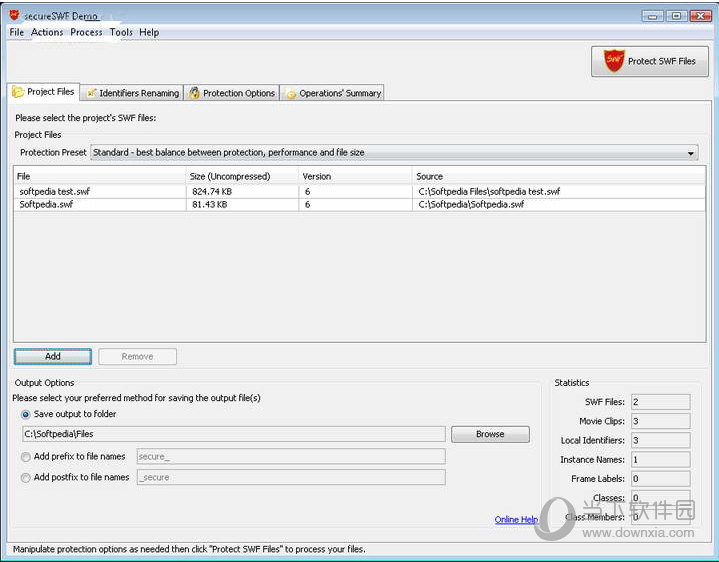Click the Protection Options lock icon
The image size is (719, 562).
(x=194, y=93)
